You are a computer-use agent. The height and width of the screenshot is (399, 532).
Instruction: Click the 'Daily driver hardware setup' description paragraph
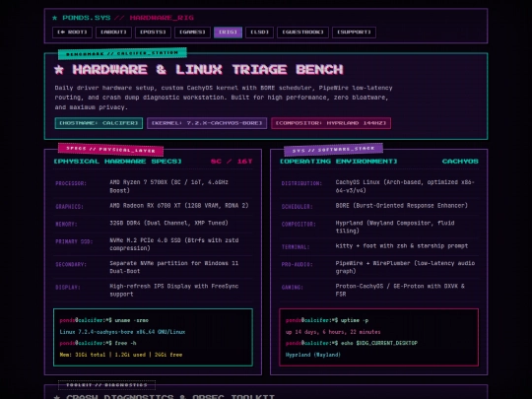(224, 98)
